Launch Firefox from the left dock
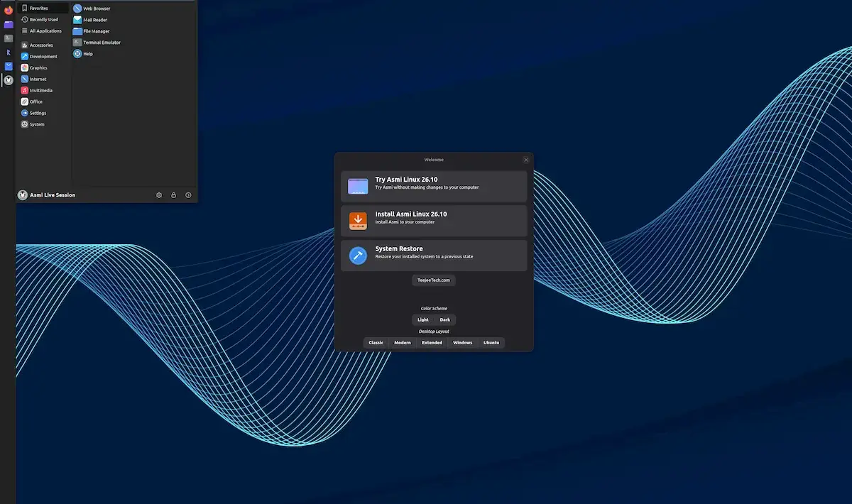The image size is (852, 504). (x=9, y=10)
